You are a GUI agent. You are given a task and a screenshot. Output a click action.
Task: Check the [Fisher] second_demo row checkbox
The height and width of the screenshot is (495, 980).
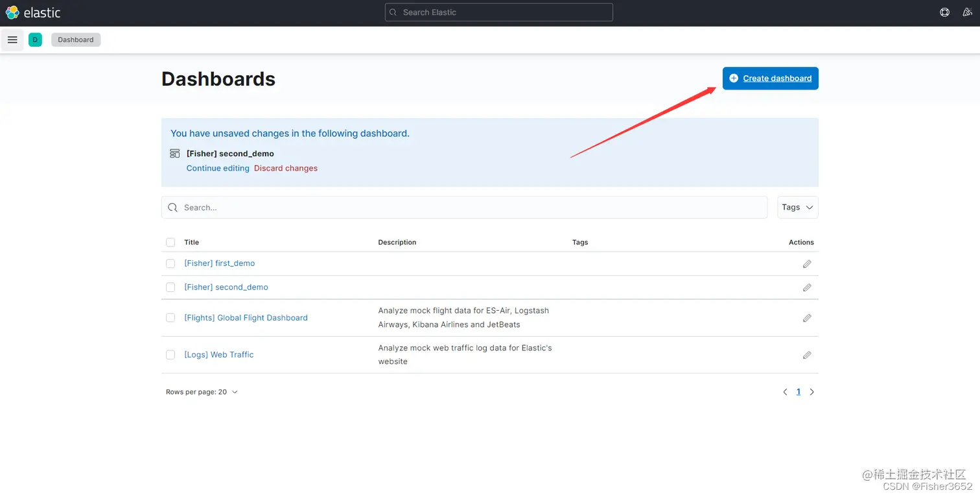click(170, 287)
